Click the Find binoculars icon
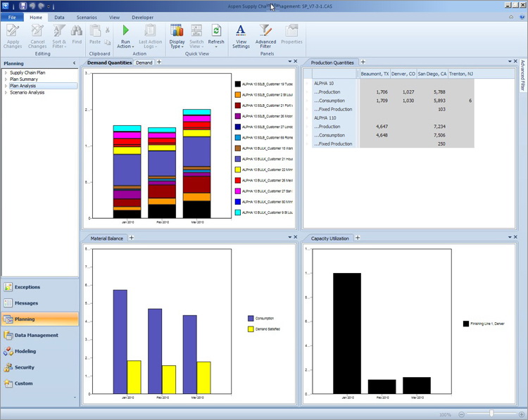 pyautogui.click(x=77, y=31)
